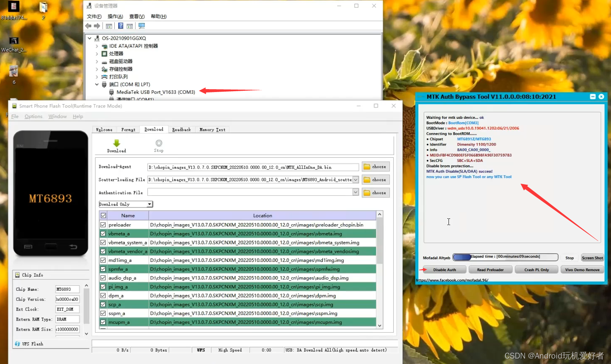
Task: Open WeChat desktop shortcut icon
Action: 14,41
